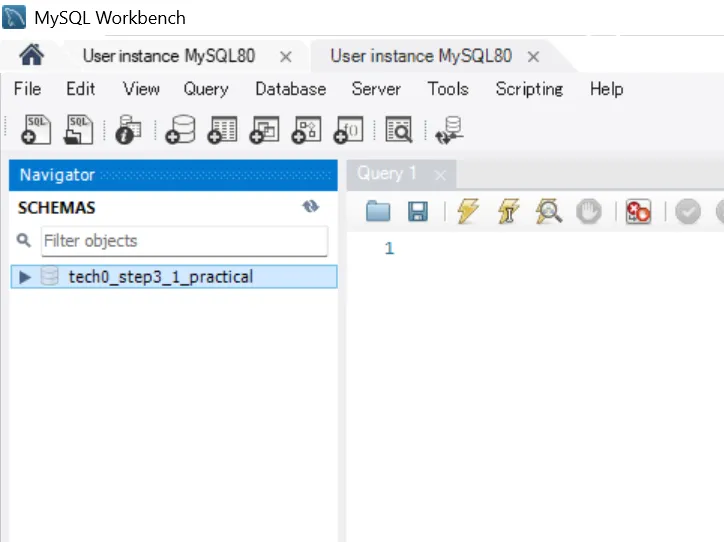Run EXPLAIN on current statement icon

pyautogui.click(x=549, y=211)
